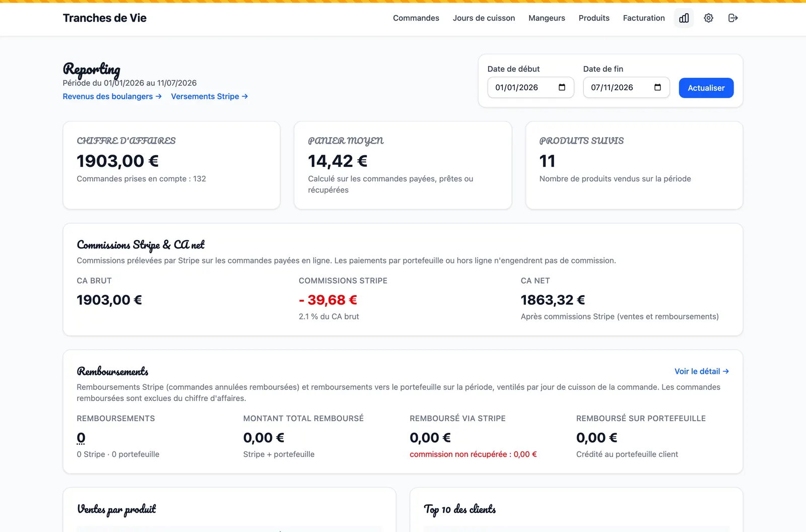Click the red commission amount - 39,68 €
The image size is (806, 532).
pos(328,300)
